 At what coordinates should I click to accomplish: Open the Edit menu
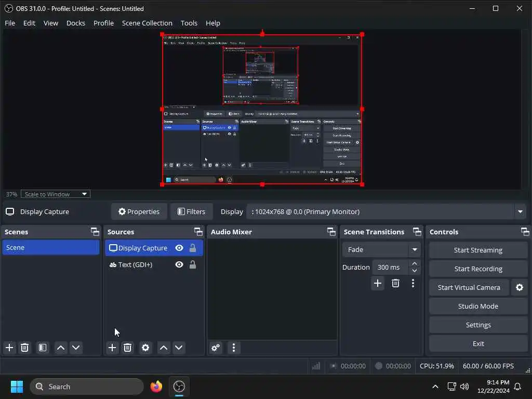tap(29, 23)
